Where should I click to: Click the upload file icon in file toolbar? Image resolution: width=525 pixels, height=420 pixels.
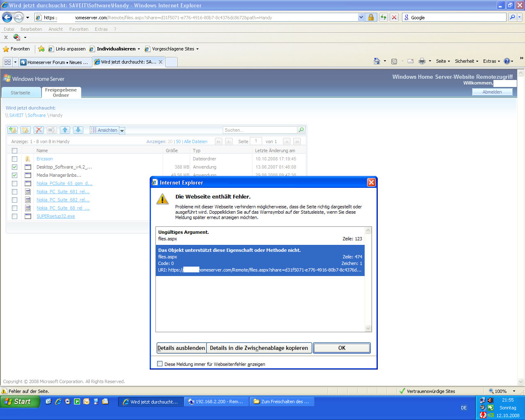point(13,130)
